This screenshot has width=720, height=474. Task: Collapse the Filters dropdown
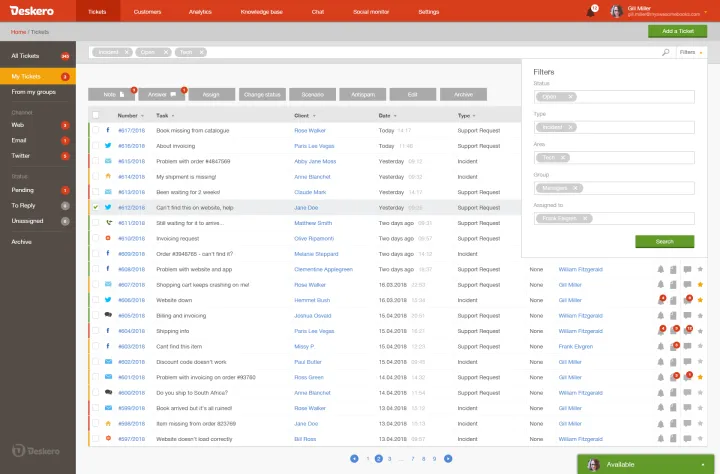691,51
